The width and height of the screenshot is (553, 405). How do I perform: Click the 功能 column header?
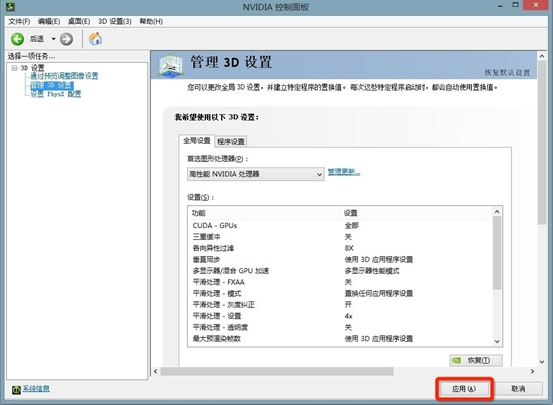(x=264, y=213)
